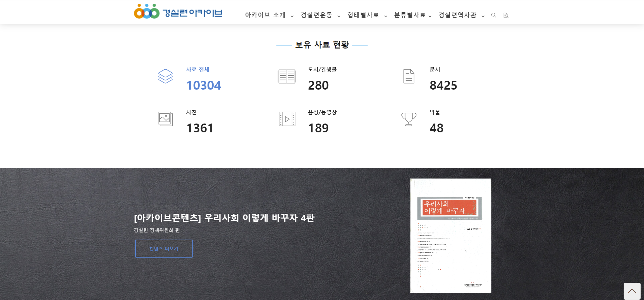Screen dimensions: 644x300
Task: Click the stacked layers icon for 사료 전체
Action: pyautogui.click(x=165, y=76)
